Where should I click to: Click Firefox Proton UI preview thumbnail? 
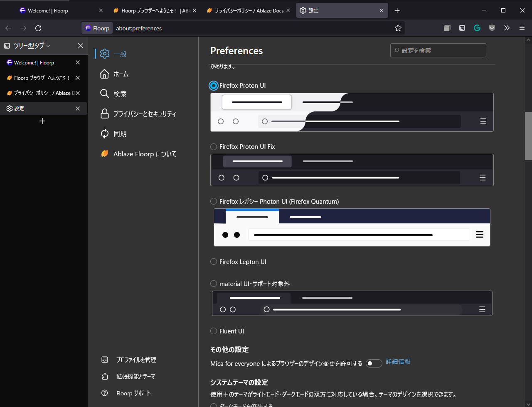click(x=352, y=112)
